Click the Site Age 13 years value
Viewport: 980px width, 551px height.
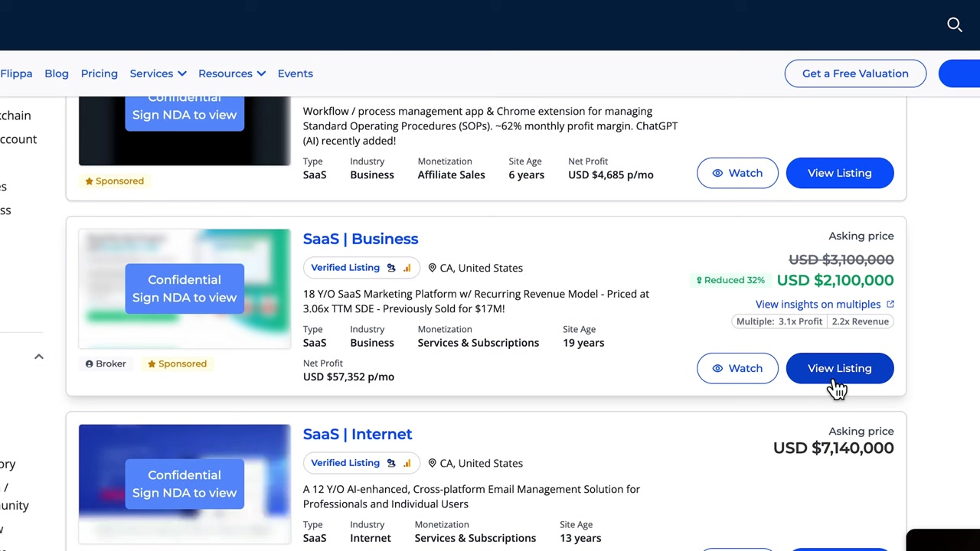click(580, 538)
